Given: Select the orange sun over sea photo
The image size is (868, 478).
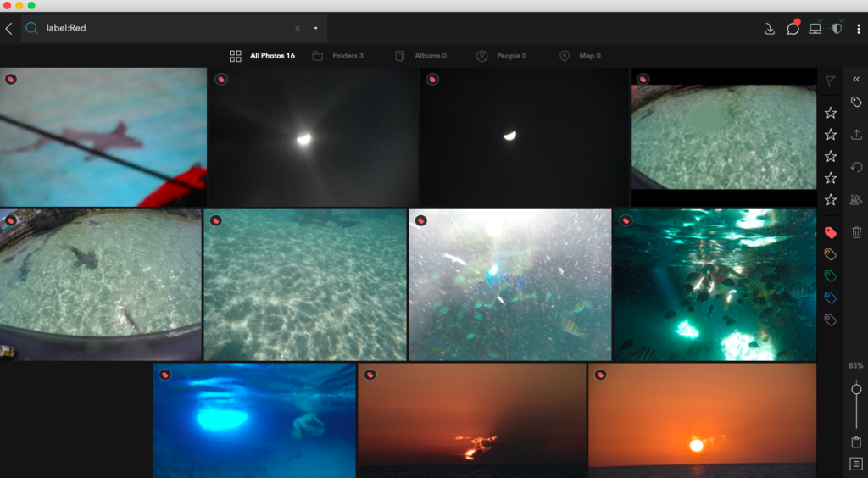Looking at the screenshot, I should click(x=703, y=420).
